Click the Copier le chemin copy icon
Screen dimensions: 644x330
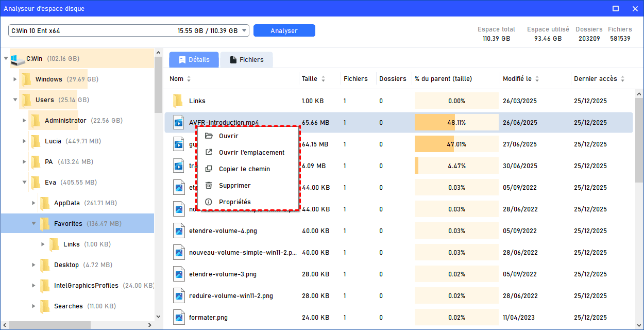[209, 169]
